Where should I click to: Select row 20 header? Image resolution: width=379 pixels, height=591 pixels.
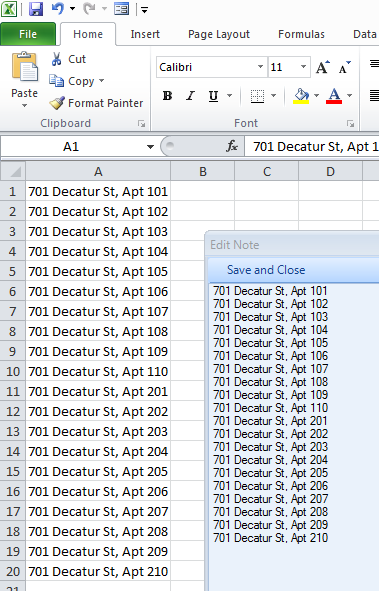click(13, 571)
